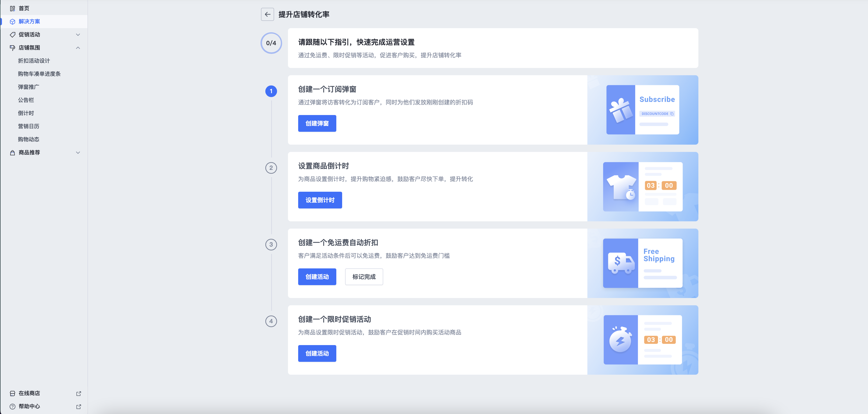Screen dimensions: 868x414
Task: Click the 帮助中心 question mark icon
Action: click(x=12, y=406)
